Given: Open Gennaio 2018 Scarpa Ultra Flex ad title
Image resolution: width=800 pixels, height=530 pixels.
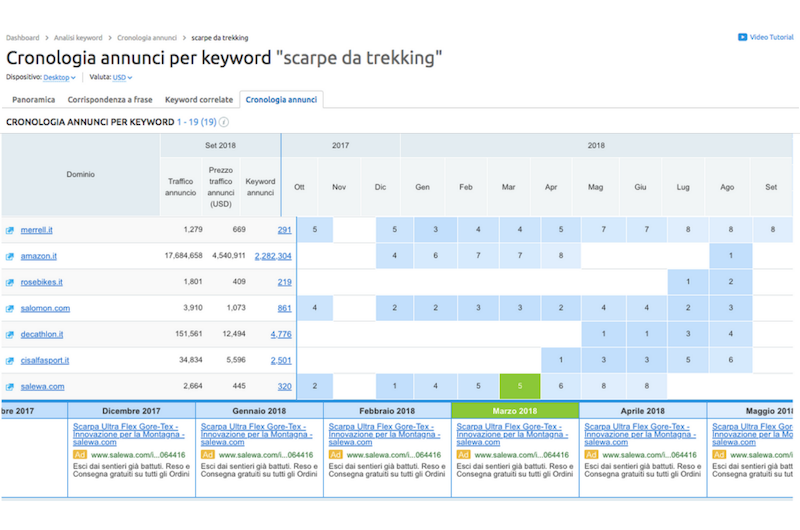Looking at the screenshot, I should (x=257, y=434).
